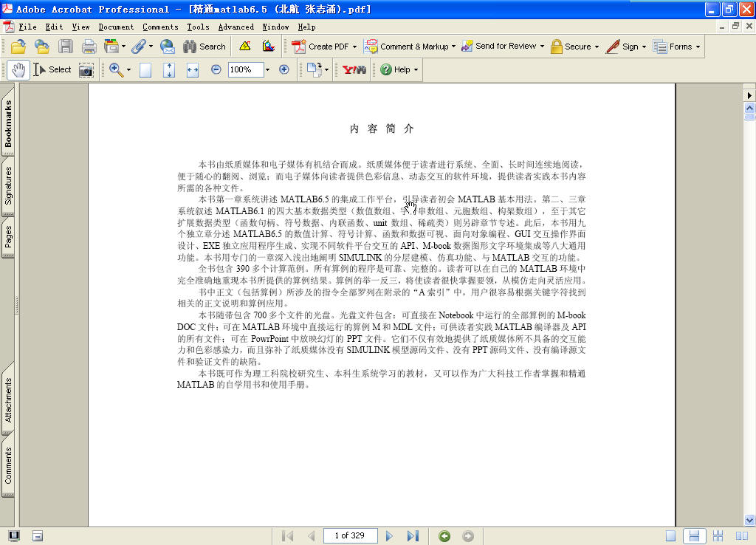This screenshot has height=545, width=756.
Task: Switch to Continuous Facing layout
Action: click(x=718, y=536)
